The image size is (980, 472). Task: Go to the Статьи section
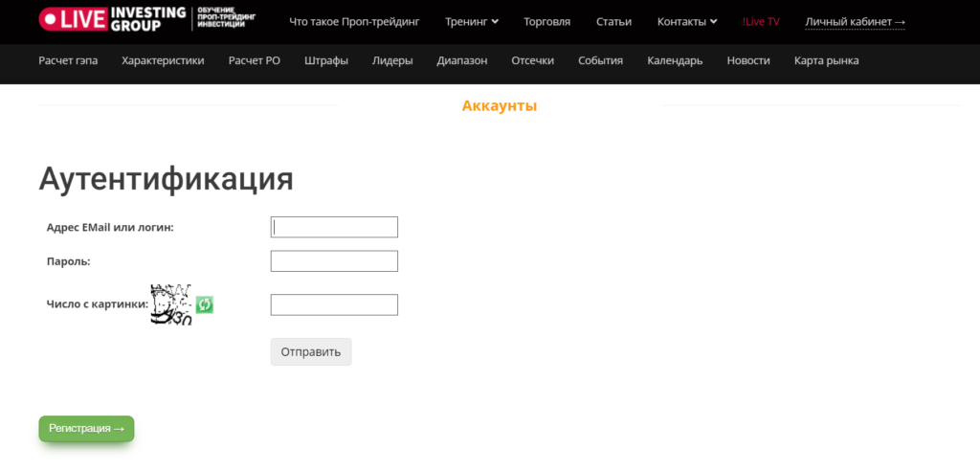tap(613, 22)
